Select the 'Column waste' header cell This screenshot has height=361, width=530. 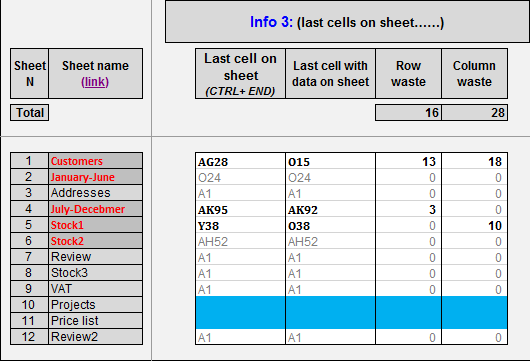pos(474,73)
